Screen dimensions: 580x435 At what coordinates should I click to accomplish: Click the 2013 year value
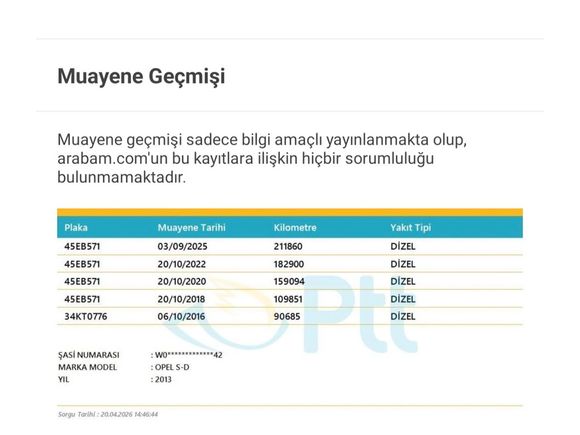pos(163,380)
